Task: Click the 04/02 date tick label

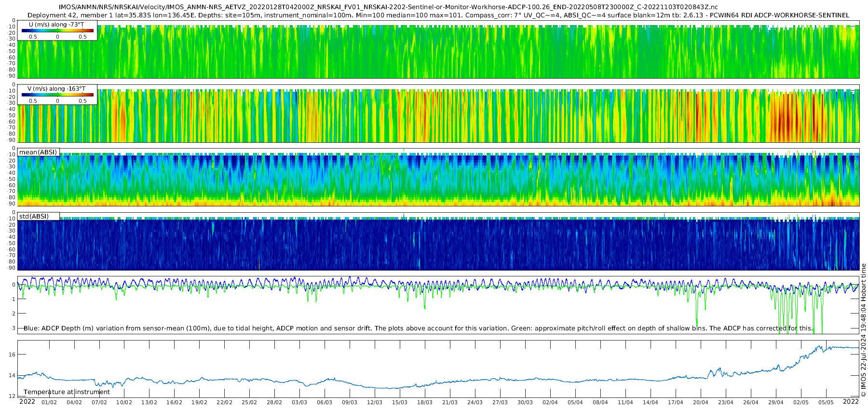Action: [x=74, y=402]
